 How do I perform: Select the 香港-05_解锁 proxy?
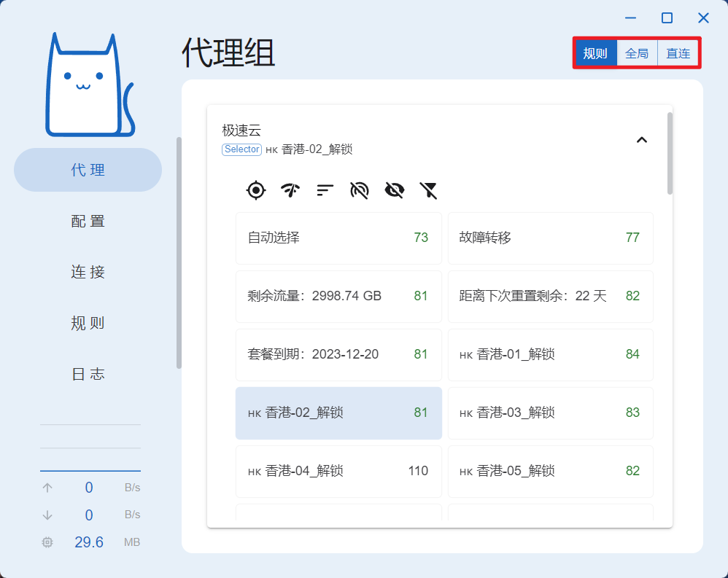click(x=551, y=472)
